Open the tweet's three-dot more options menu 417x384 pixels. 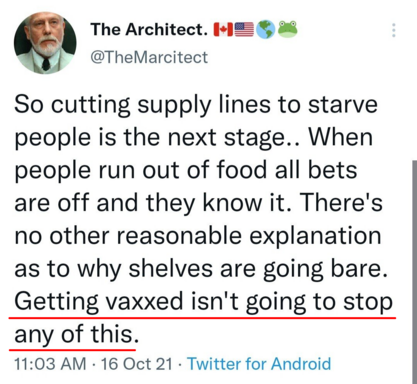pos(394,30)
